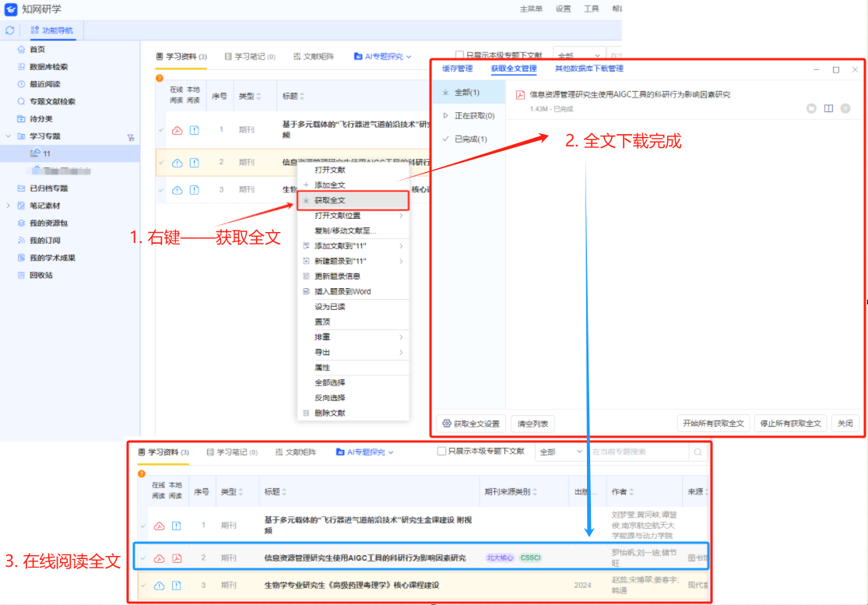Image resolution: width=868 pixels, height=605 pixels.
Task: Click the 关闭 button
Action: coord(845,424)
